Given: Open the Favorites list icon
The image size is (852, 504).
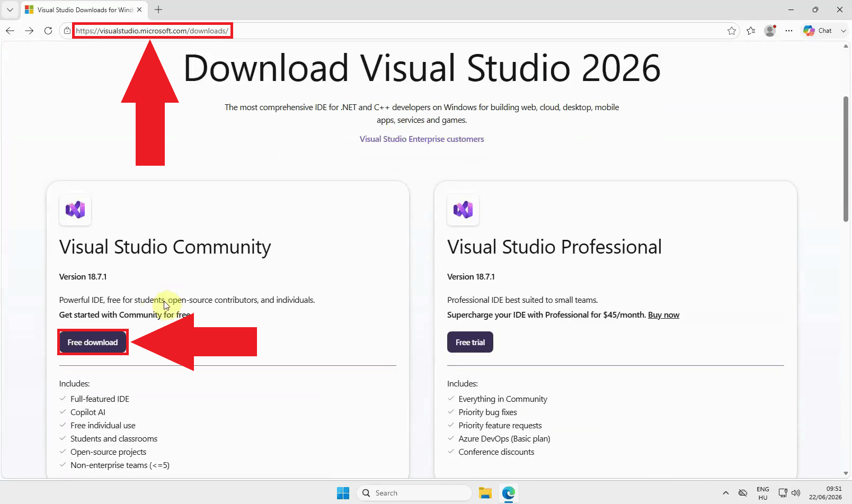Looking at the screenshot, I should [x=751, y=31].
